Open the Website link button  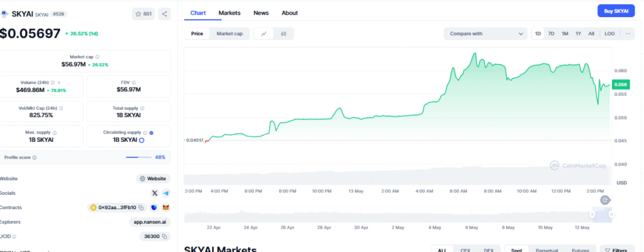click(153, 179)
